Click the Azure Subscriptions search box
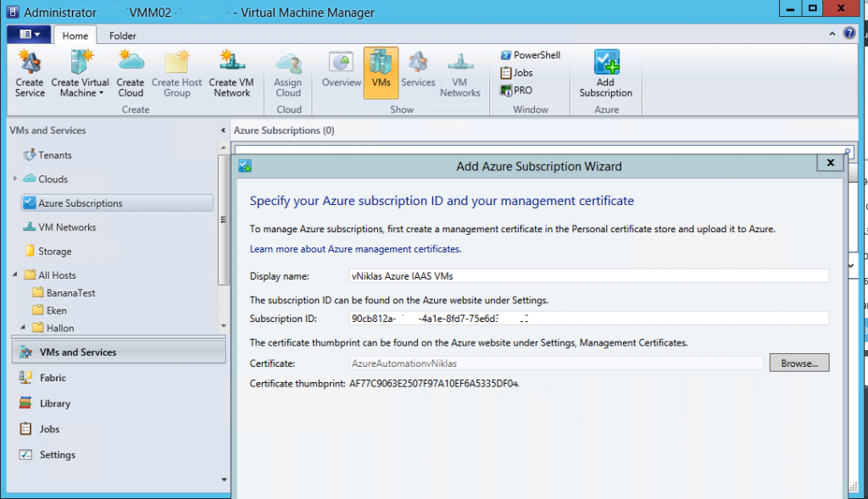 click(542, 149)
